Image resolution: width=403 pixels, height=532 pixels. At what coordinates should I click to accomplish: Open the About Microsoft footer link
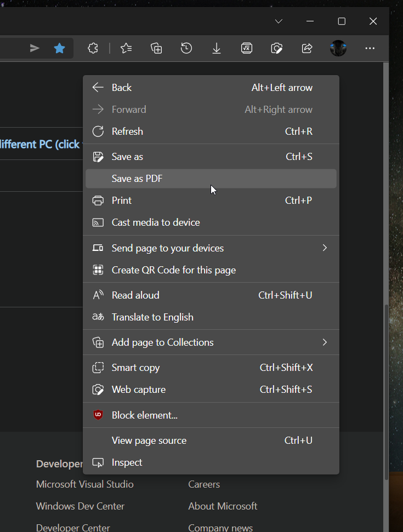pos(223,506)
